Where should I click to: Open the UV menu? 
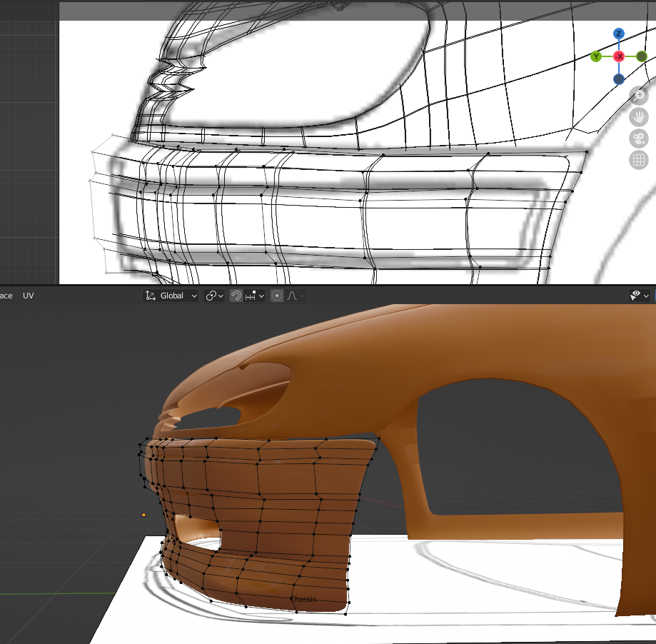coord(28,296)
